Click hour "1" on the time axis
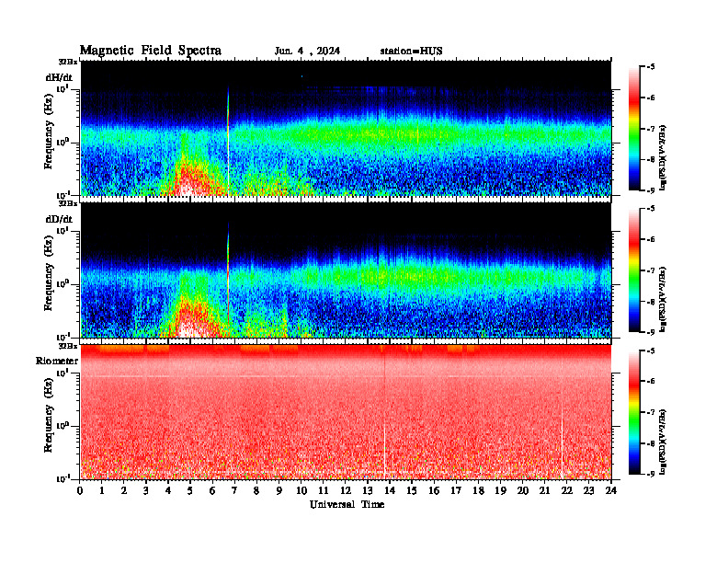Image resolution: width=728 pixels, height=563 pixels. click(x=102, y=490)
